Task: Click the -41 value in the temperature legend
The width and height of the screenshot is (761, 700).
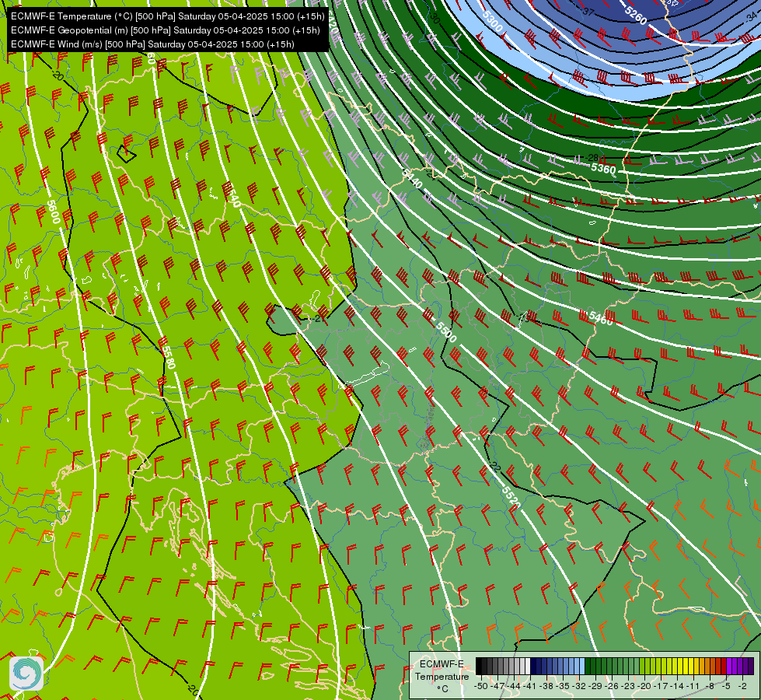Action: [x=530, y=686]
